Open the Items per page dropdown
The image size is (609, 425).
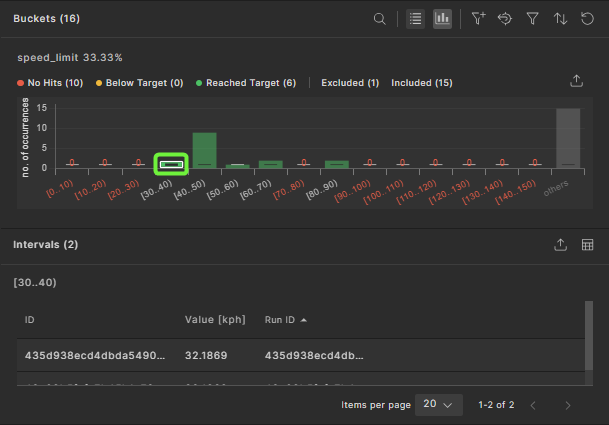[x=438, y=405]
